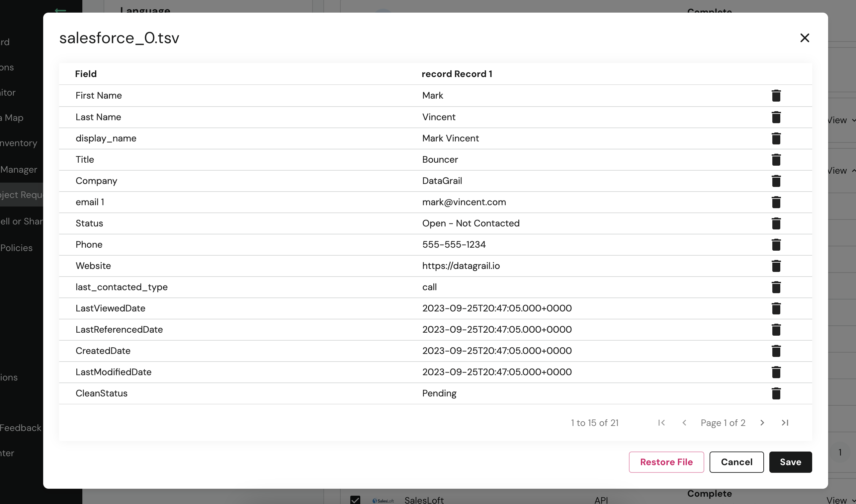Toggle the SalesLoft row checkbox behind dialog

pyautogui.click(x=355, y=500)
